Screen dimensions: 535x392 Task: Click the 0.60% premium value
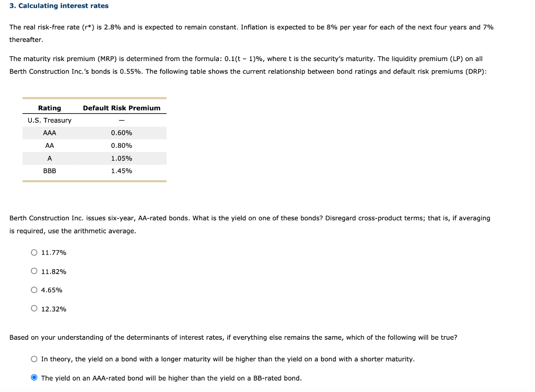pyautogui.click(x=121, y=133)
